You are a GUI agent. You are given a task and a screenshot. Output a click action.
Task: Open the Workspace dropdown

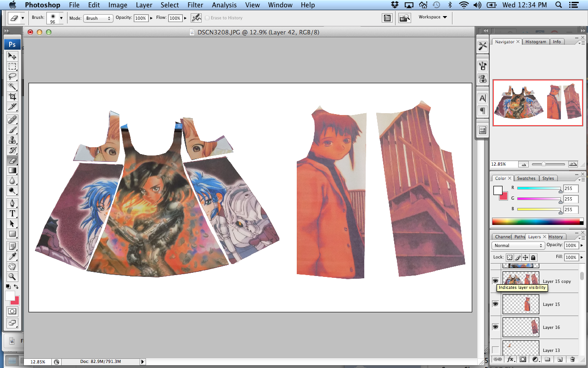[432, 17]
